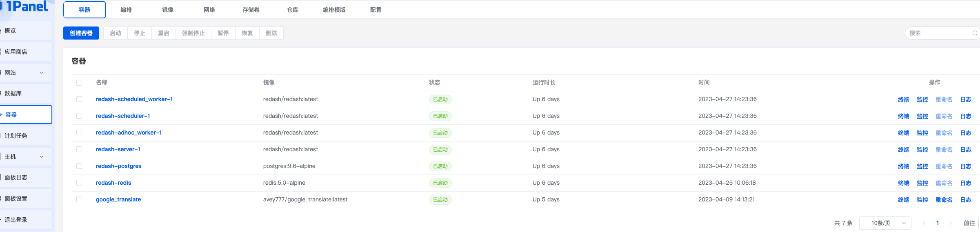Open 容器 in the sidebar
This screenshot has height=232, width=980.
point(26,115)
